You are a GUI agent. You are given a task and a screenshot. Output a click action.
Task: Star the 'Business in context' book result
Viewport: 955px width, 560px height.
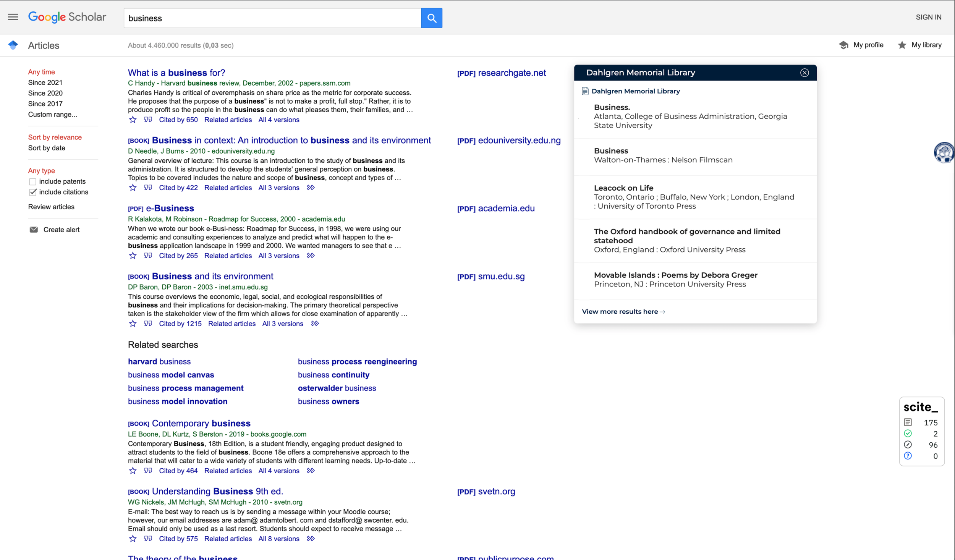click(x=133, y=188)
